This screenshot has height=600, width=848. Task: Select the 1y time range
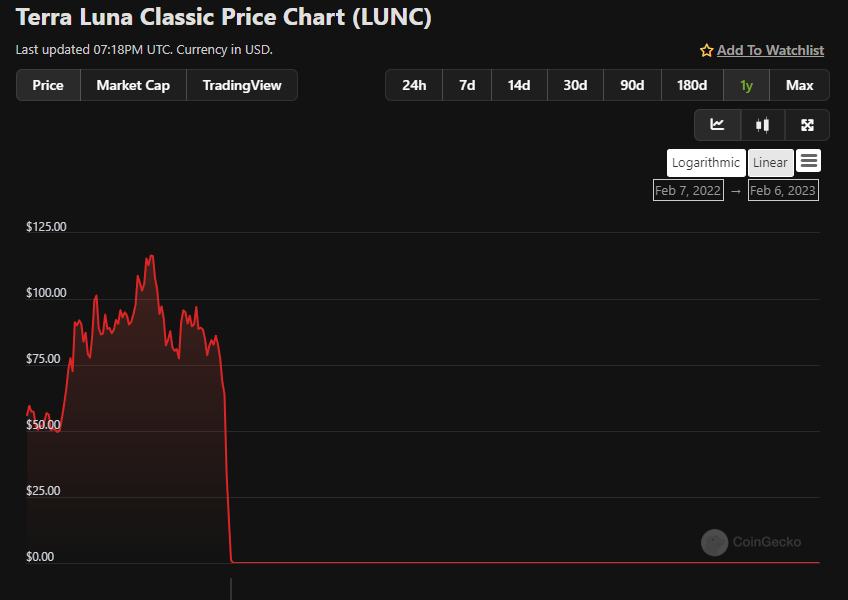coord(746,85)
